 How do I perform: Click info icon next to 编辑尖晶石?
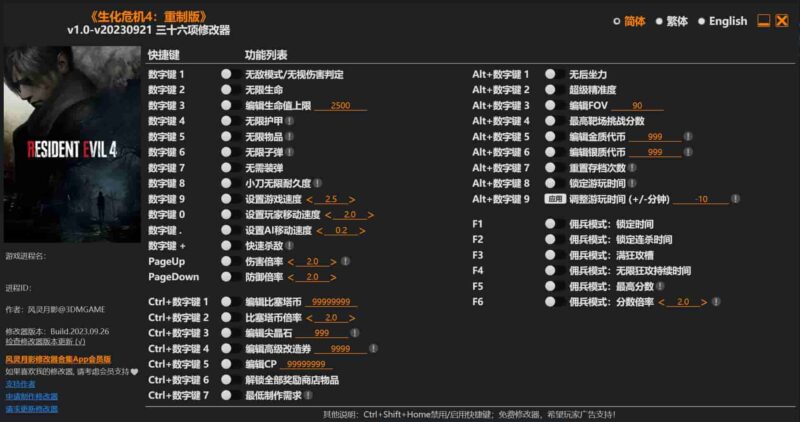tap(355, 333)
